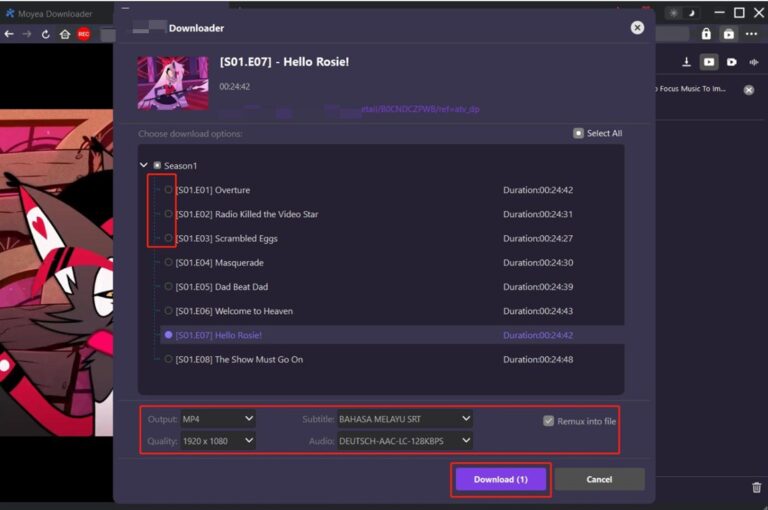
Task: Select episode S01.E01 Overture radio button
Action: point(168,190)
